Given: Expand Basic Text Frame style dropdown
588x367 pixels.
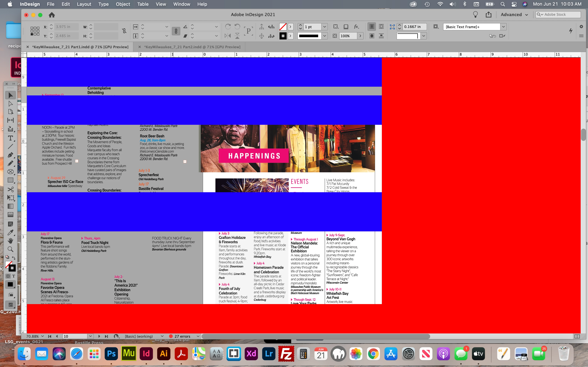Looking at the screenshot, I should click(x=503, y=27).
